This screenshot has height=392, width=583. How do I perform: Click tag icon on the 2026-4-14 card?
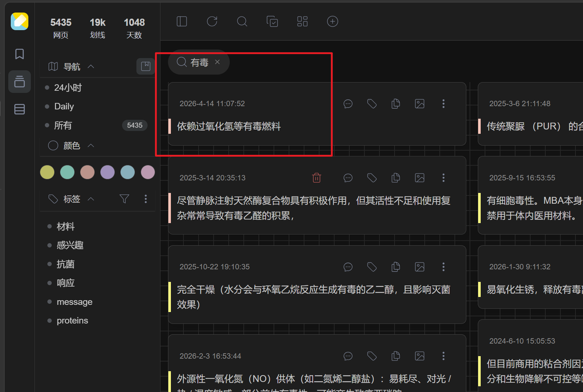coord(372,104)
